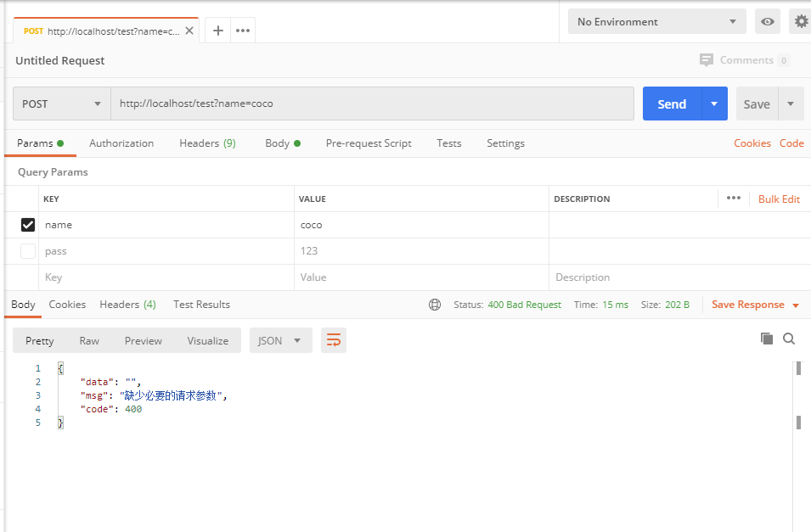Viewport: 811px width, 532px height.
Task: Open manage environments gear icon
Action: (801, 22)
